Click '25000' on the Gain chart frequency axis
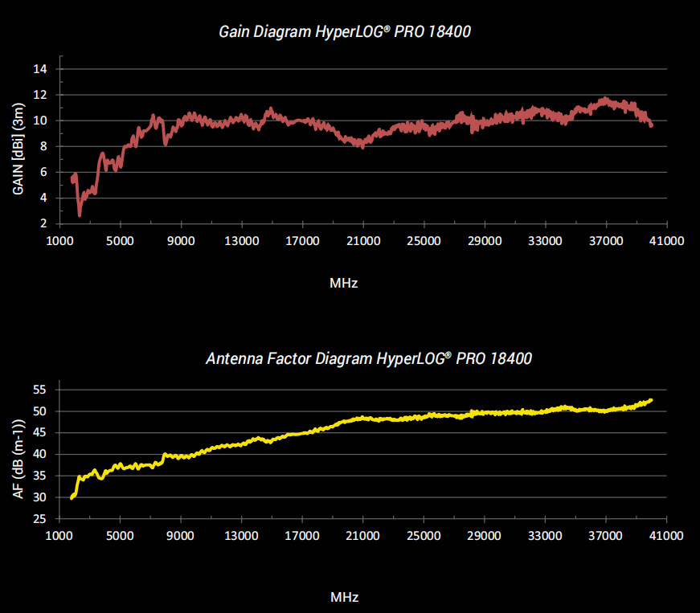 (424, 241)
